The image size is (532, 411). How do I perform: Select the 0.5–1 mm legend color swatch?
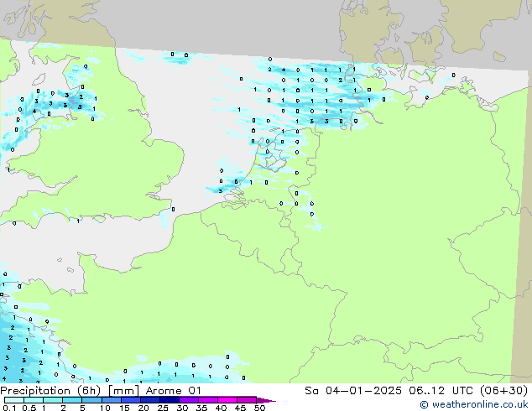click(x=34, y=400)
